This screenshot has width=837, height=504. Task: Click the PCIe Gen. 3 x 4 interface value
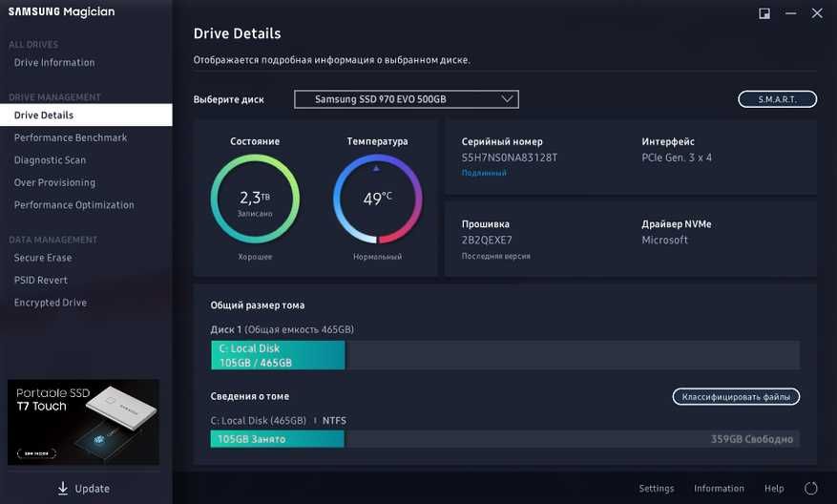[677, 157]
